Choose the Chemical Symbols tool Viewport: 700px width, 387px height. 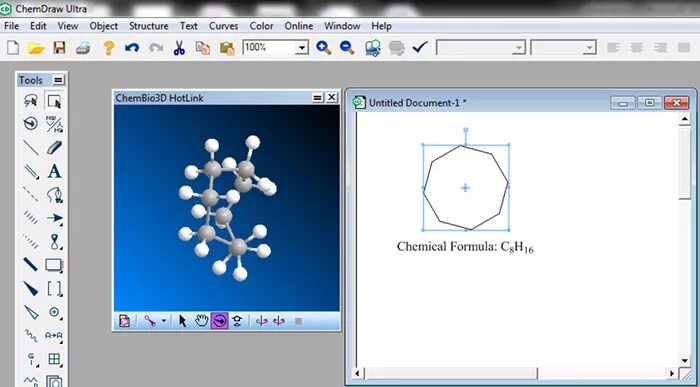pos(54,312)
